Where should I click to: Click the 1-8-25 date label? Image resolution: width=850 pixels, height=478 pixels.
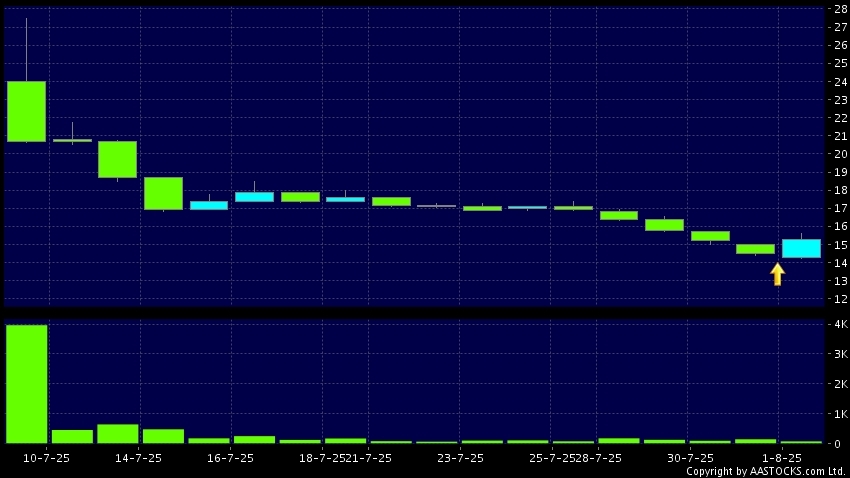781,458
